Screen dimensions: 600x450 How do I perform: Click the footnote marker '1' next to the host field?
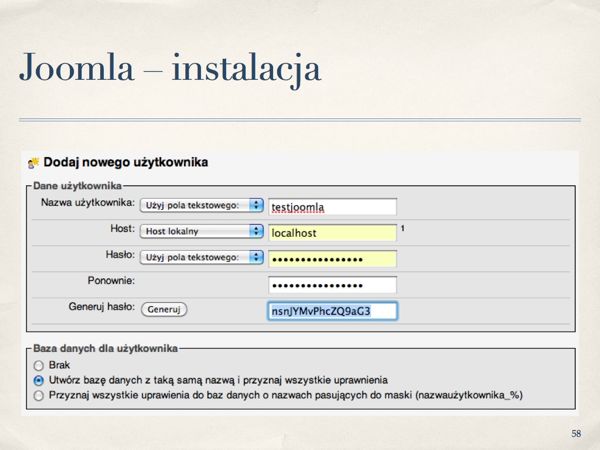coord(403,228)
